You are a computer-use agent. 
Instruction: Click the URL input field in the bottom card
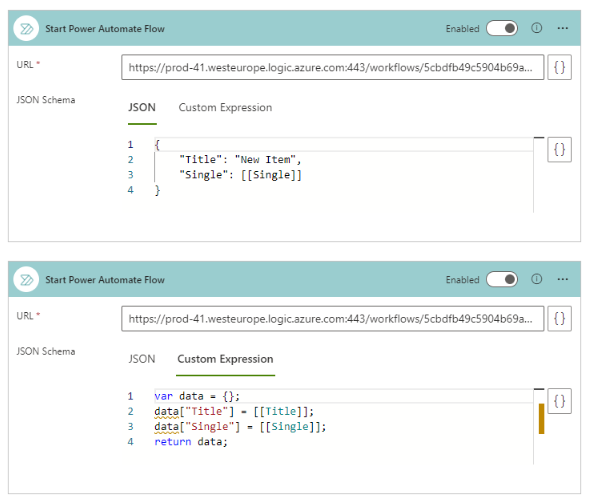(332, 318)
